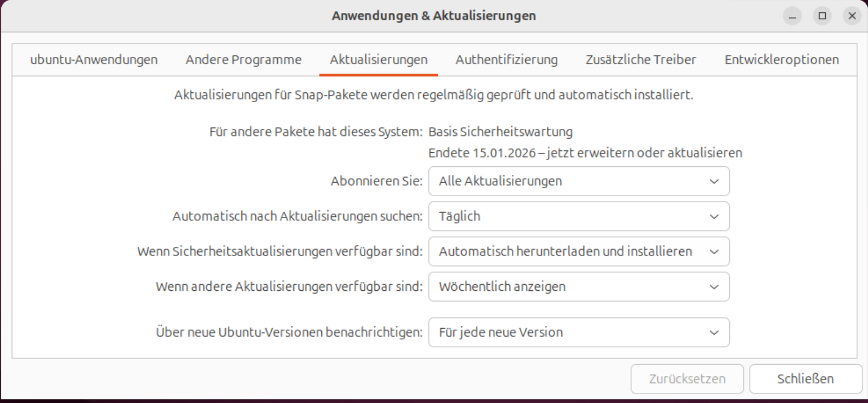Switch to the Entwickleroptionen tab
This screenshot has width=868, height=403.
pos(781,60)
